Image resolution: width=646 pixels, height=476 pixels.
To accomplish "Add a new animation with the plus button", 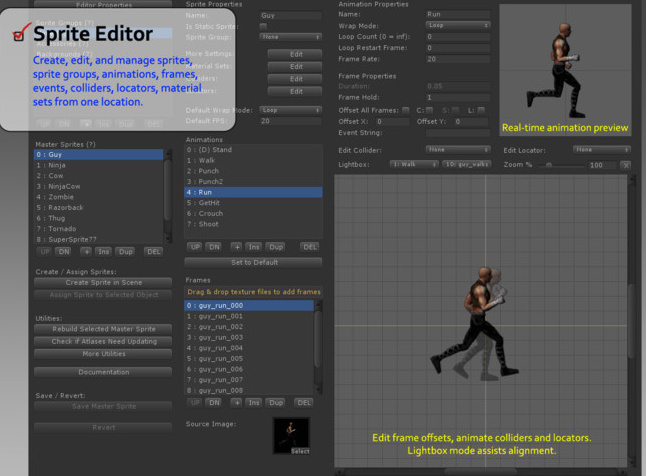I will point(236,247).
